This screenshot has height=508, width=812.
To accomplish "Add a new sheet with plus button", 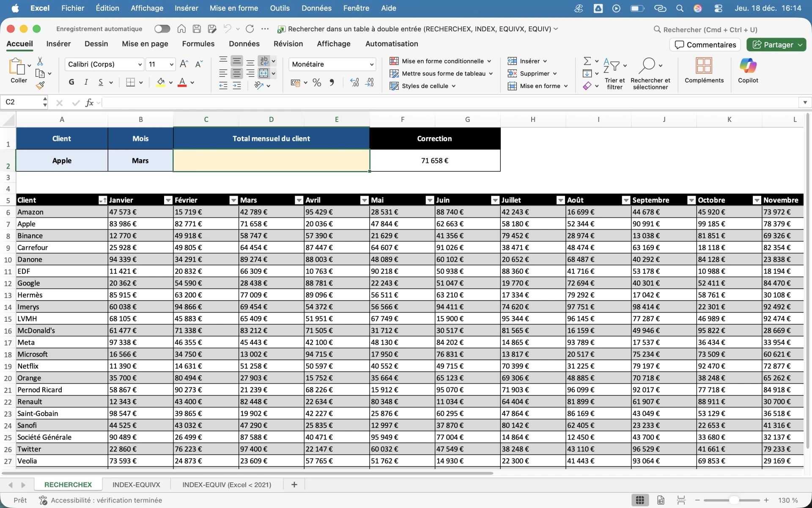I will click(x=294, y=485).
